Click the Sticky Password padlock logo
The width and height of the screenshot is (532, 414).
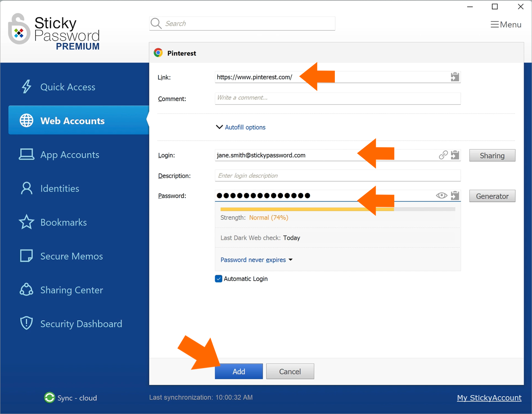coord(19,29)
